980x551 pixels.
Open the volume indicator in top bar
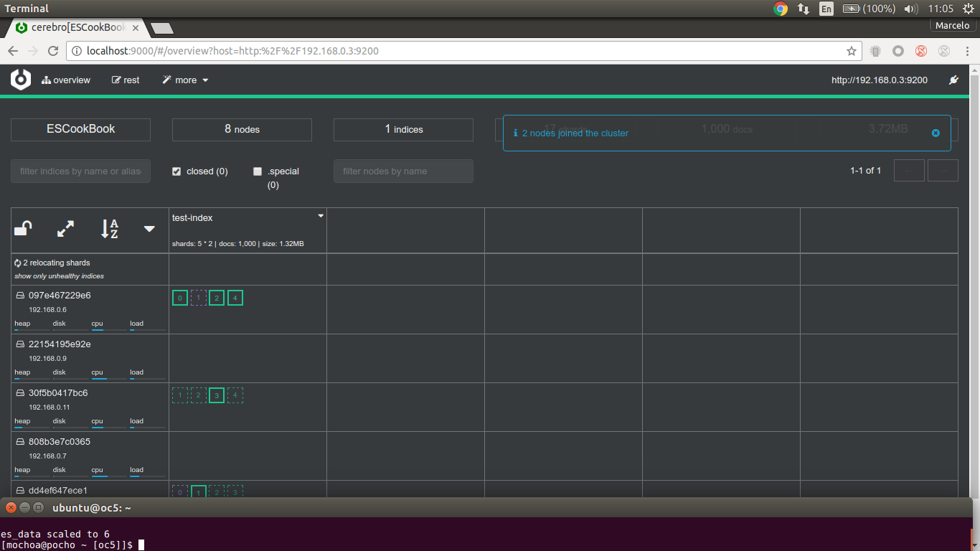(911, 9)
